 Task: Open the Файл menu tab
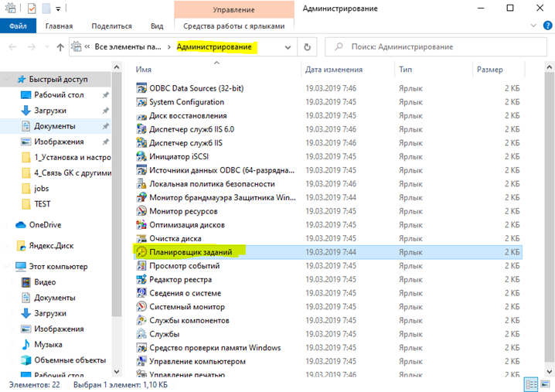click(x=18, y=26)
